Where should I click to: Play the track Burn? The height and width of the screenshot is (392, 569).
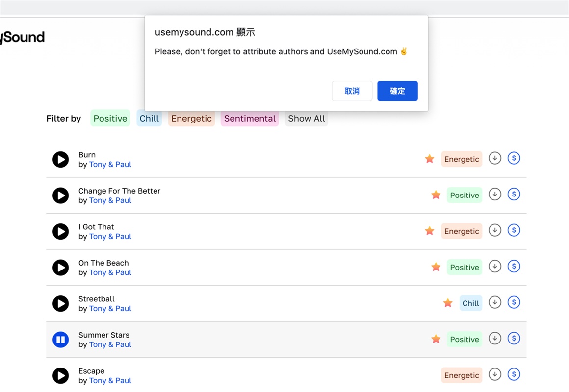point(61,159)
